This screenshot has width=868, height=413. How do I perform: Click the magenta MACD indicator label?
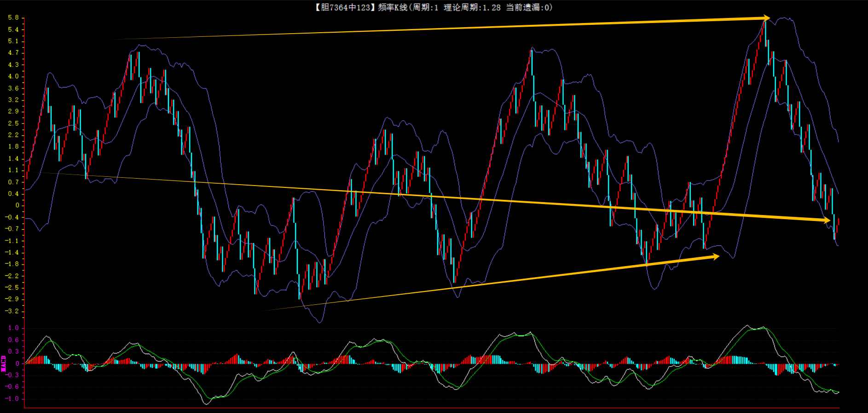point(4,363)
